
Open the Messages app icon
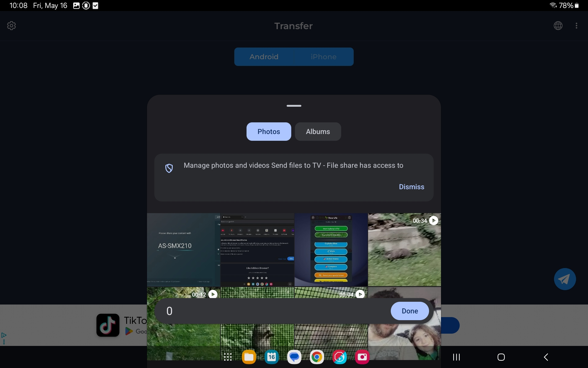coord(294,357)
